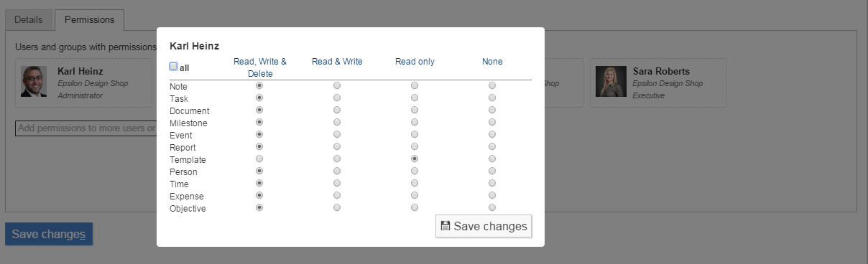Set Document permission to None

[492, 110]
